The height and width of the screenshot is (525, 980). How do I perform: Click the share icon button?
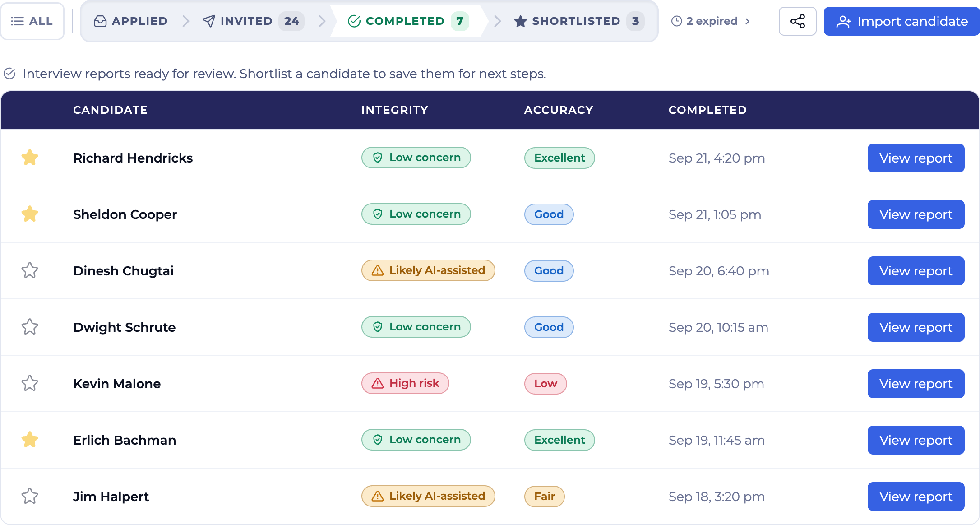coord(797,21)
